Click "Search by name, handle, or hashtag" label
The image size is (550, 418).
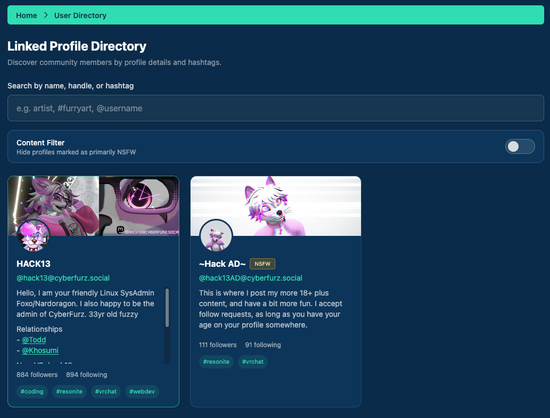71,86
